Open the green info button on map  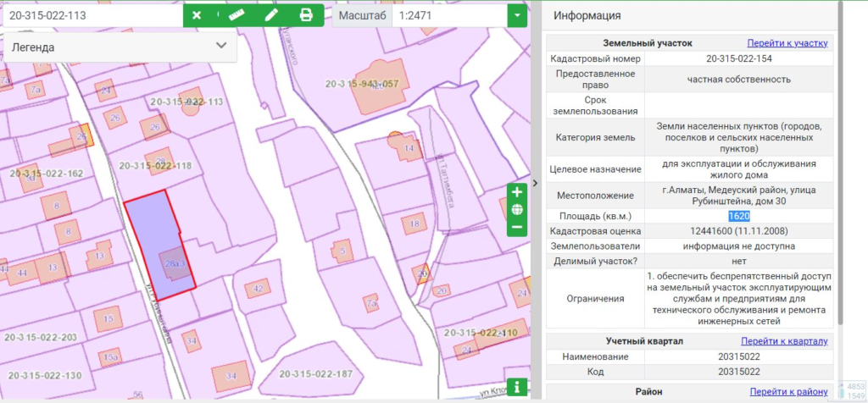pos(516,386)
